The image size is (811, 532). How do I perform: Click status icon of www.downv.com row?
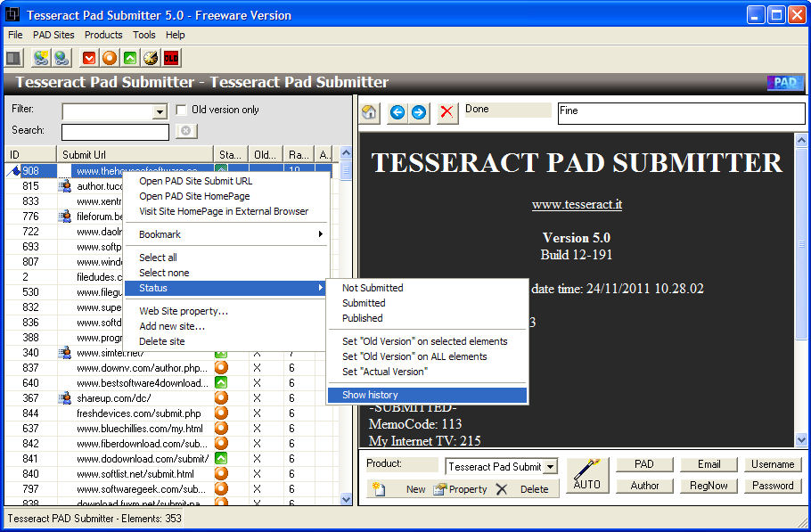(x=221, y=368)
